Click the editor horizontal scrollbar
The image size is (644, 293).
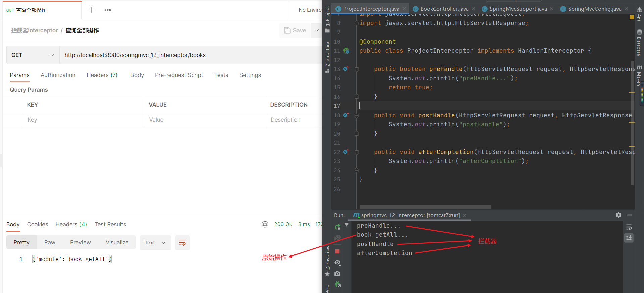[425, 207]
